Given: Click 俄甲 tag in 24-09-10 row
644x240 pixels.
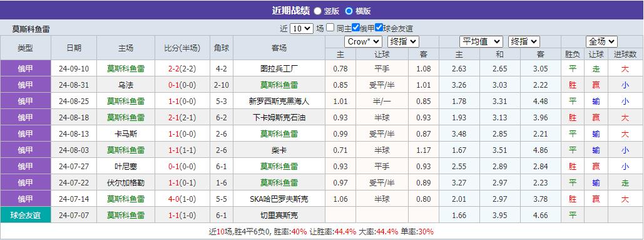Looking at the screenshot, I should (26, 69).
